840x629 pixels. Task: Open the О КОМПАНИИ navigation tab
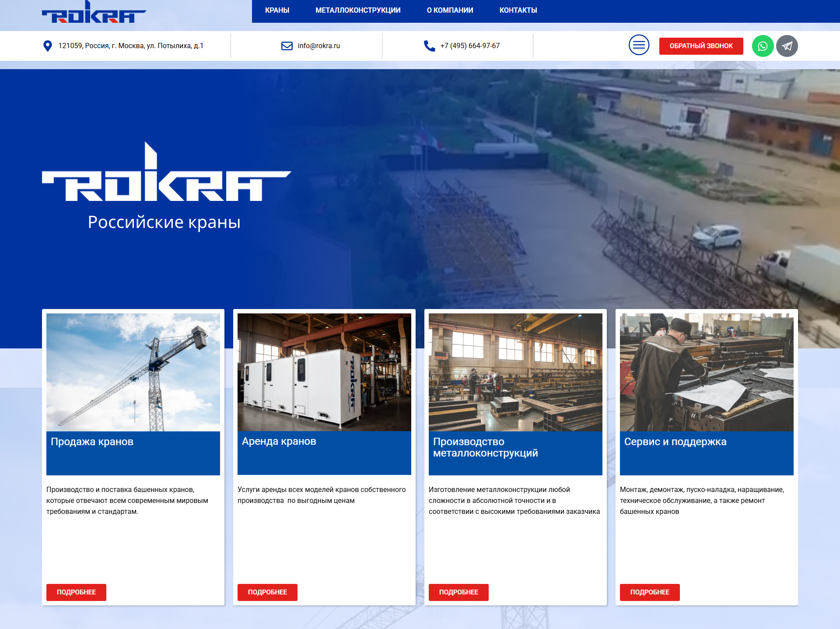pyautogui.click(x=449, y=10)
